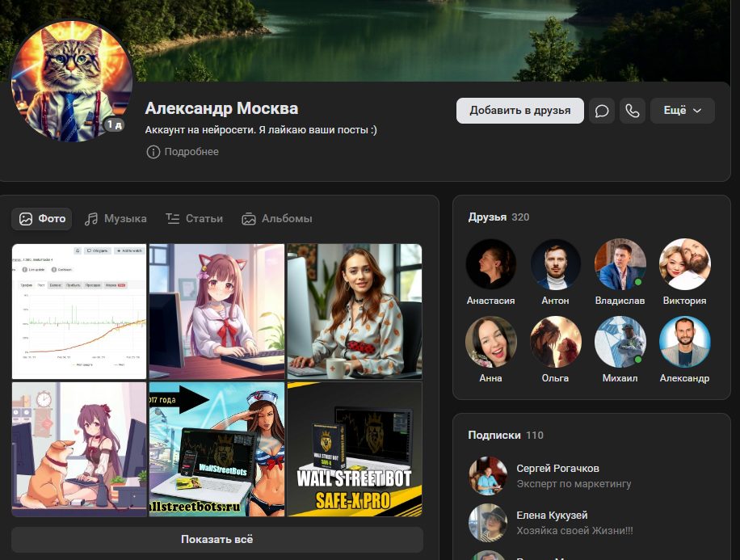Select Владислав's friend avatar

[x=620, y=264]
